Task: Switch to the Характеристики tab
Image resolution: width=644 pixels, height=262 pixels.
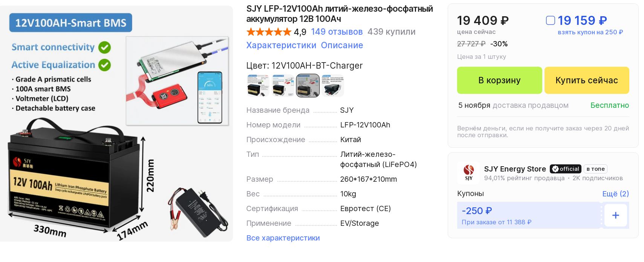Action: click(x=281, y=45)
